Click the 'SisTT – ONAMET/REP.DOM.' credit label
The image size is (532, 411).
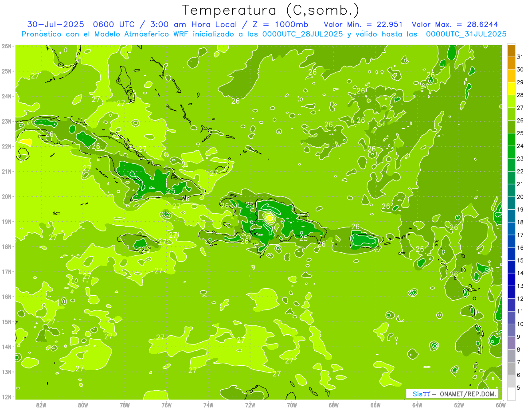pos(452,394)
